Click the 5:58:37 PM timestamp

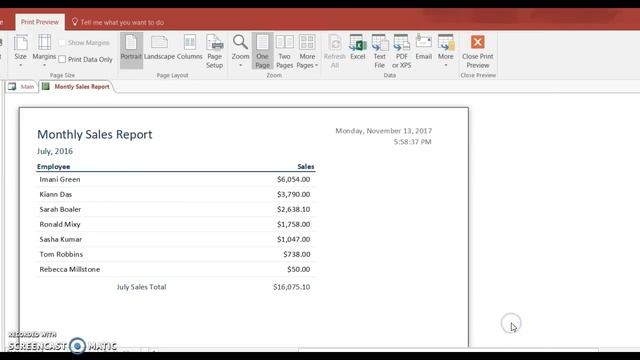pos(412,142)
